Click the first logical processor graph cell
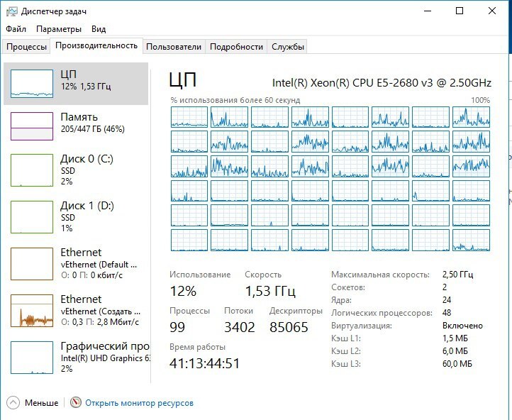The width and height of the screenshot is (512, 420). 189,117
